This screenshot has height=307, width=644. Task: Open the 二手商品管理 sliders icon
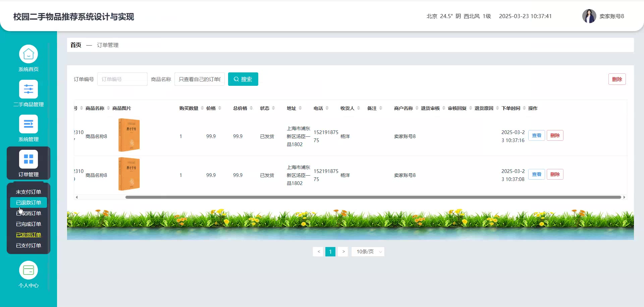pos(29,89)
